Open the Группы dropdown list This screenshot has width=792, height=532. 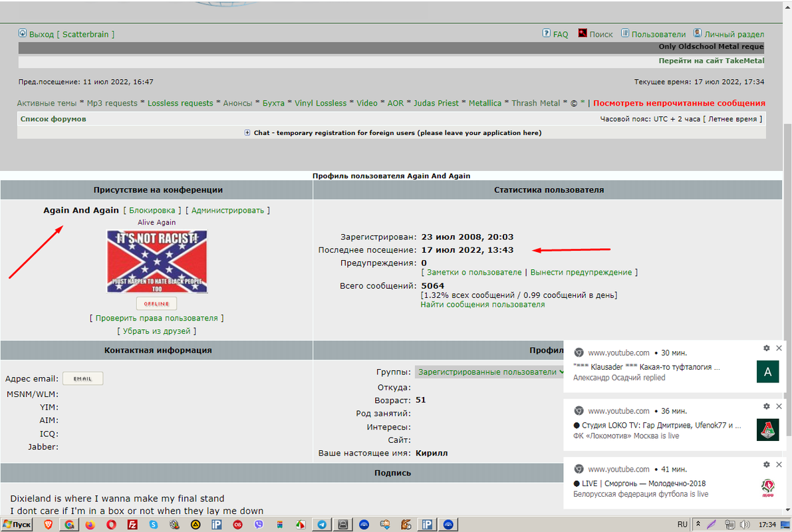tap(489, 372)
